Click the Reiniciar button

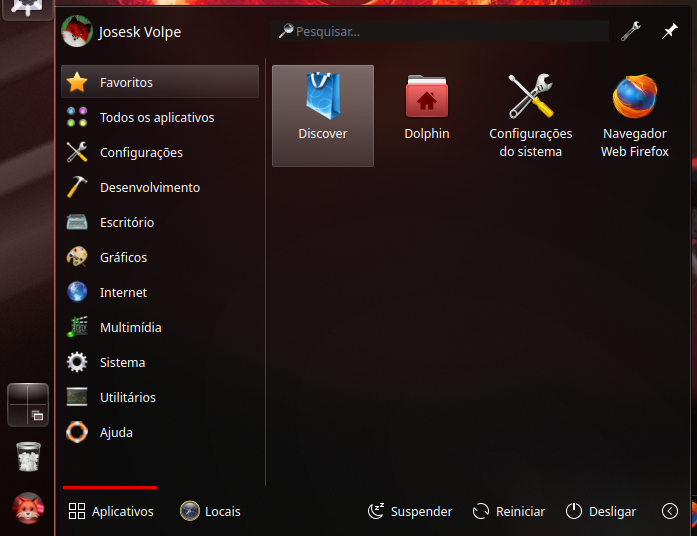pos(509,511)
